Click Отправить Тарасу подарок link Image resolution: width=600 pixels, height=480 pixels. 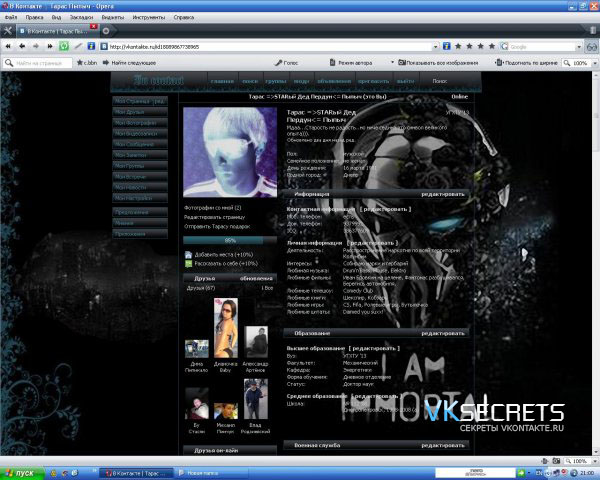coord(217,226)
